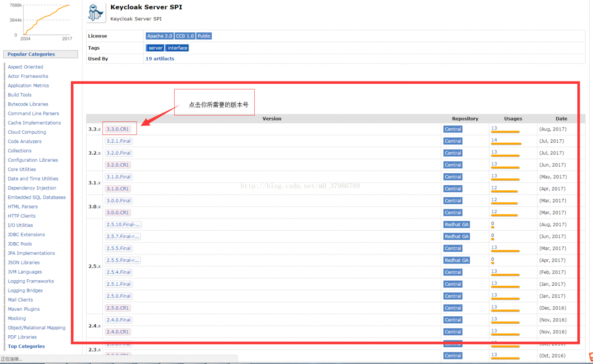Viewport: 593px width, 364px height.
Task: Open version 3.0.0.CR1
Action: pyautogui.click(x=118, y=213)
